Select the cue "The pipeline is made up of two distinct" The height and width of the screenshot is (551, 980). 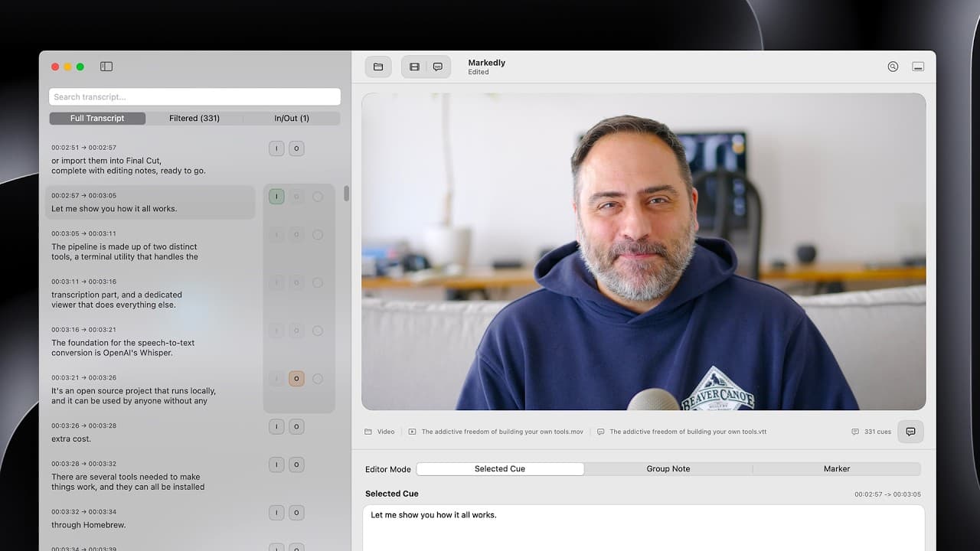coord(150,245)
